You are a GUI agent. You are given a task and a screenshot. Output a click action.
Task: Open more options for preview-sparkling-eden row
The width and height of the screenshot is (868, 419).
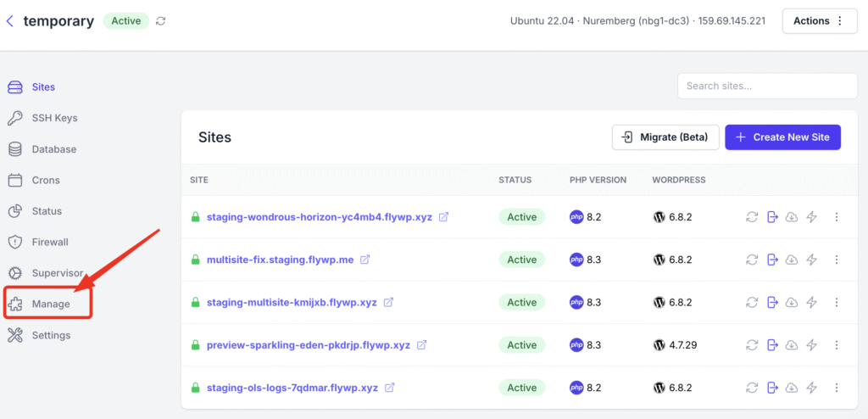(837, 345)
